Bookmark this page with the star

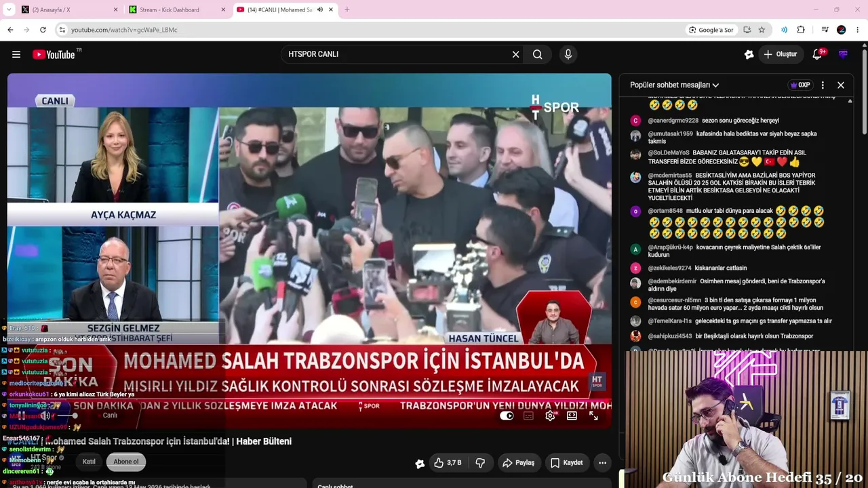click(x=762, y=30)
